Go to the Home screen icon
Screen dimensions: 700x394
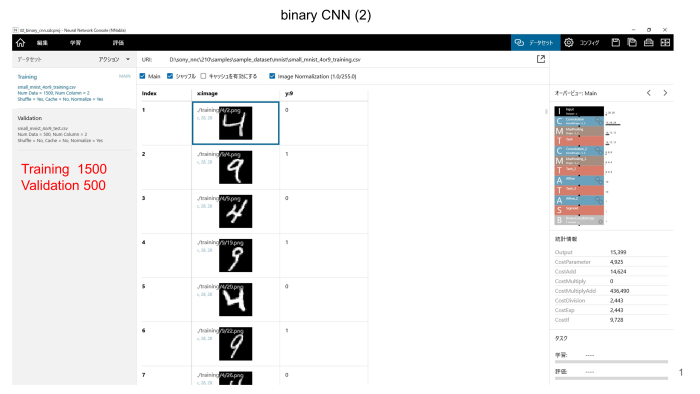coord(21,43)
